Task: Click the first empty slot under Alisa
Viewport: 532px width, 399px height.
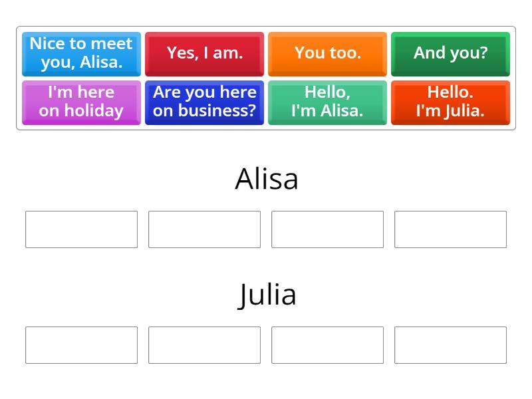Action: pos(81,229)
